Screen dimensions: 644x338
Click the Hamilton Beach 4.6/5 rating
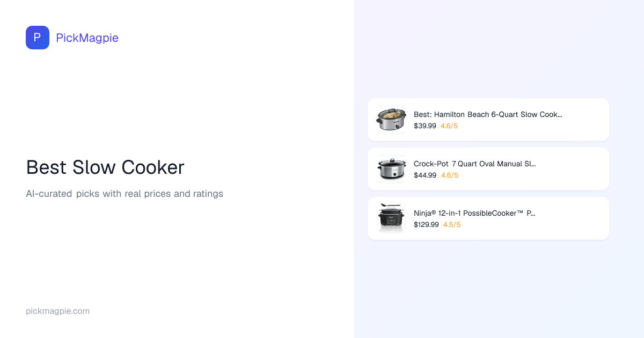(x=449, y=126)
